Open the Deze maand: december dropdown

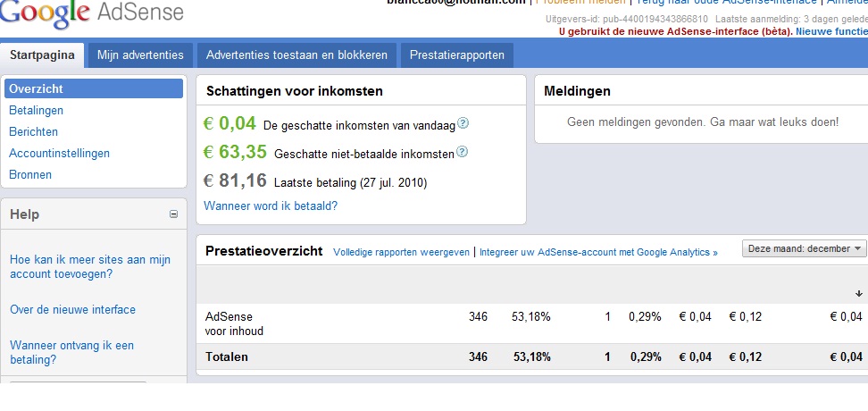coord(805,248)
